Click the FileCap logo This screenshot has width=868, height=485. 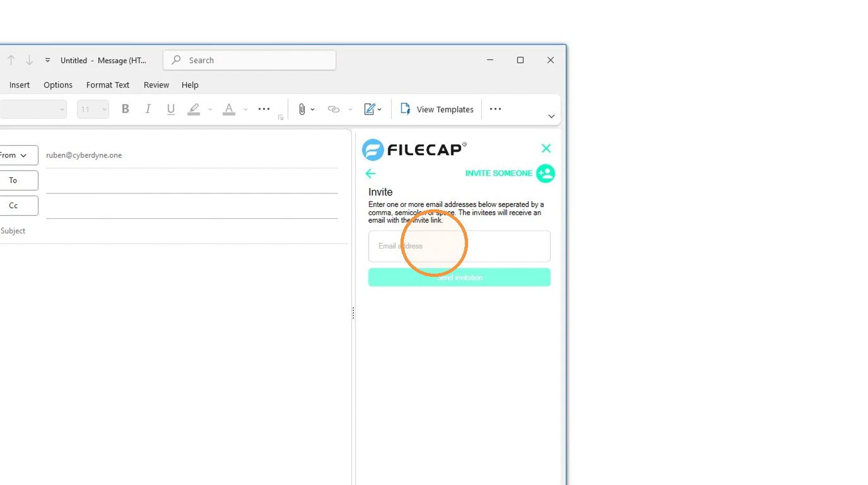[x=414, y=149]
